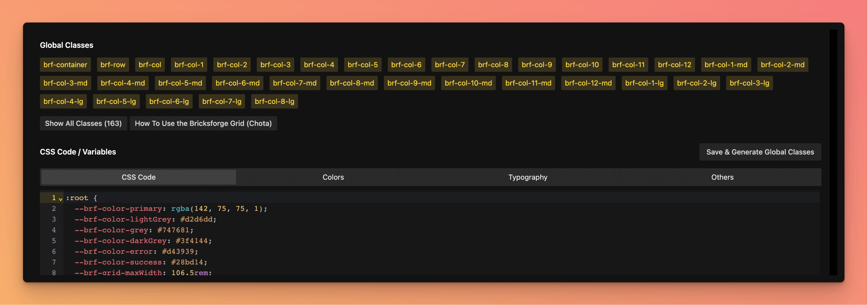The width and height of the screenshot is (868, 305).
Task: Click the brf-col-4 tag
Action: (319, 65)
